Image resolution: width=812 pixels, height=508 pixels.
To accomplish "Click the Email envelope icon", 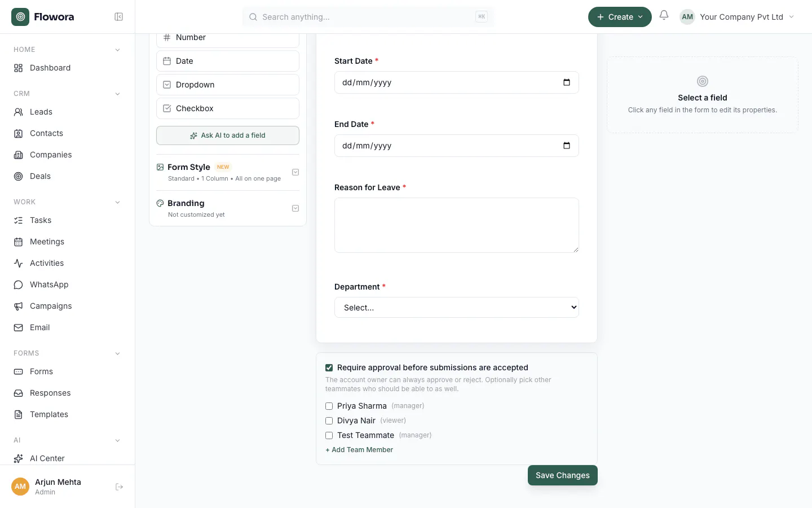I will coord(19,327).
